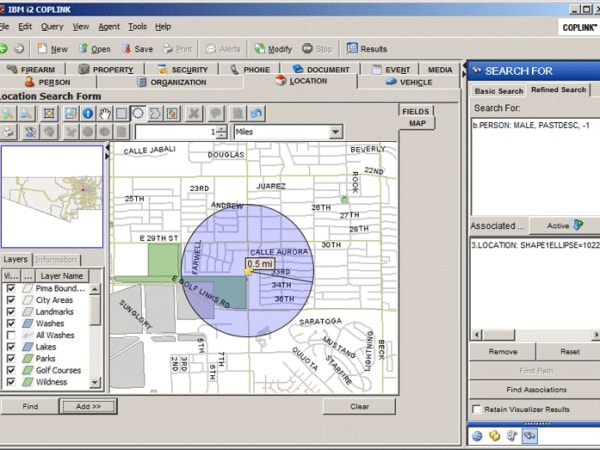
Task: Click the map overview thumbnail
Action: point(50,196)
